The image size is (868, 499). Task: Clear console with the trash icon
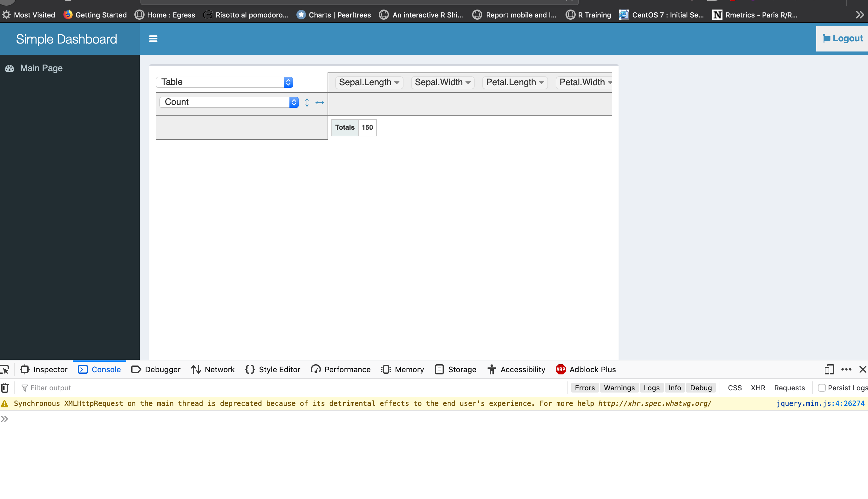coord(5,388)
